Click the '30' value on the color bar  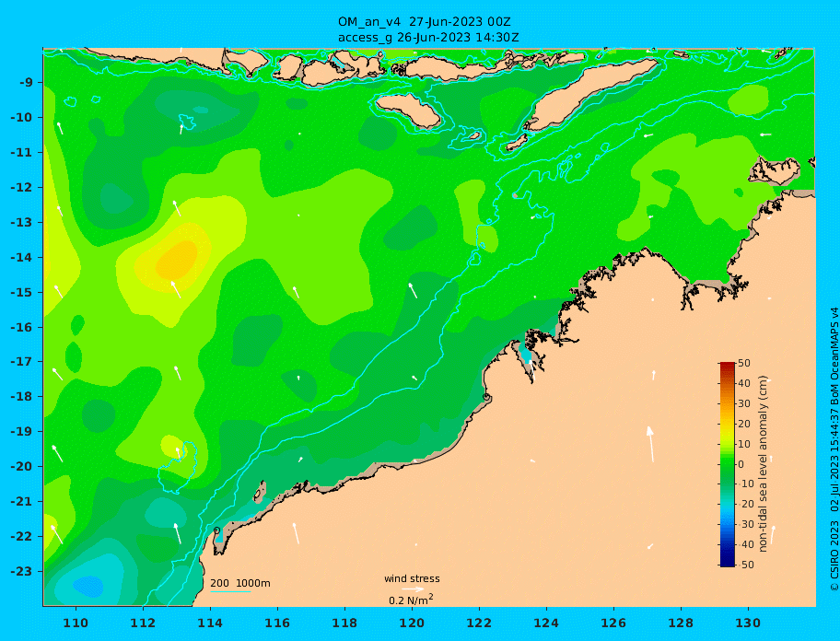(x=744, y=403)
